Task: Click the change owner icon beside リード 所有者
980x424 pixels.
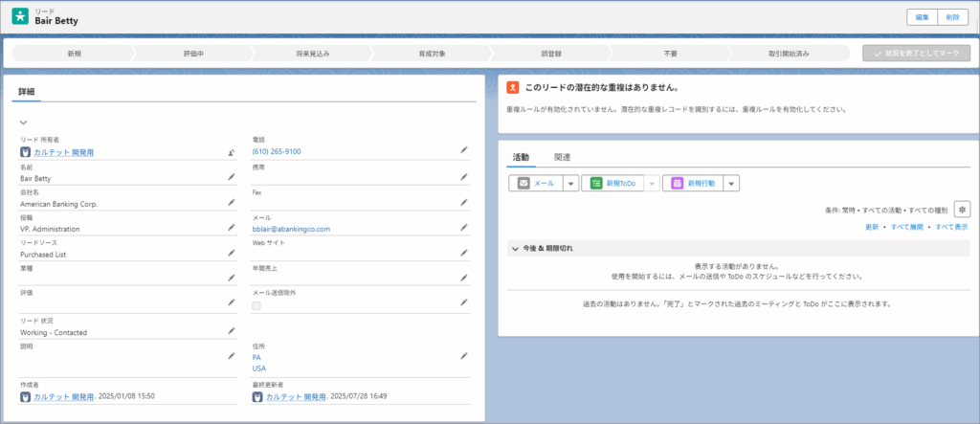Action: point(231,152)
